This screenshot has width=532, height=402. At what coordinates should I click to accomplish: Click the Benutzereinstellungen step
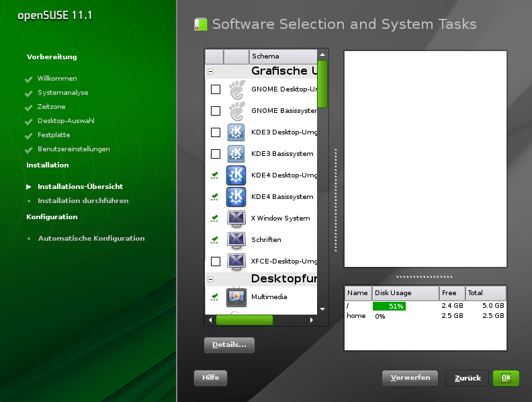74,149
